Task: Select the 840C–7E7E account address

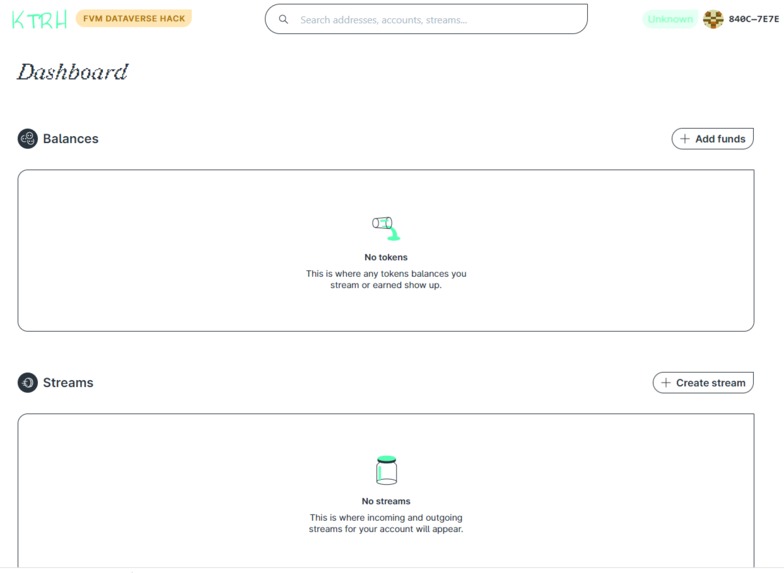Action: [754, 19]
